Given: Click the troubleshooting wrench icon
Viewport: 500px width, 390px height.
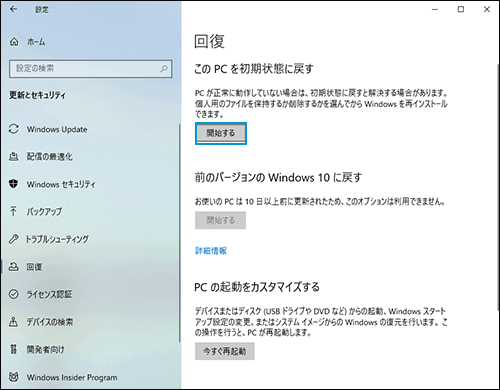Looking at the screenshot, I should click(x=13, y=239).
